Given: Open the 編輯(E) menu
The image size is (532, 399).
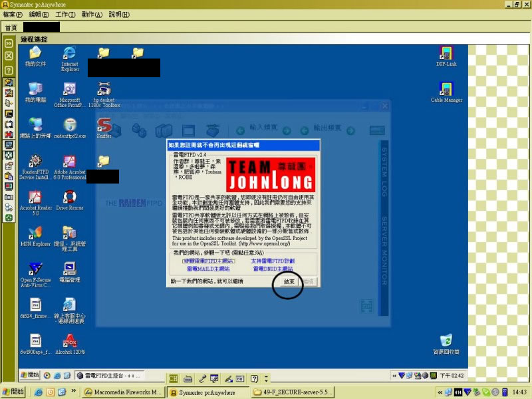Looking at the screenshot, I should pos(39,15).
